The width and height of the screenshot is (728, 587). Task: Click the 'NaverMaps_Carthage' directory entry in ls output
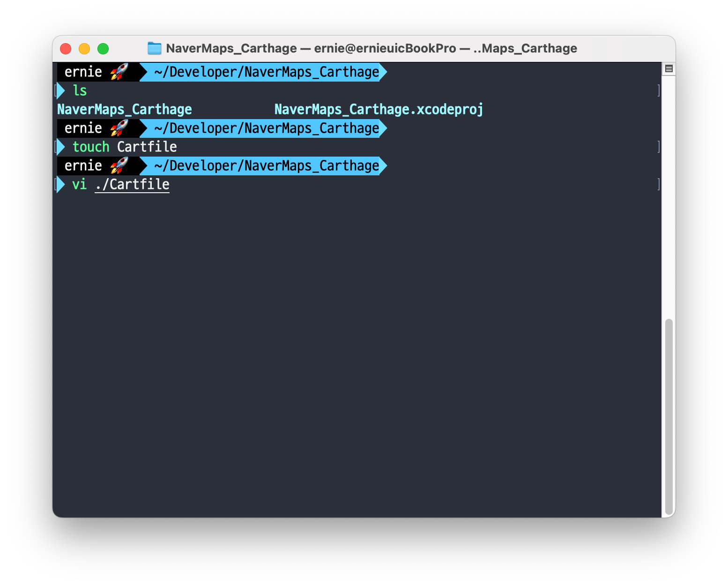click(x=125, y=109)
